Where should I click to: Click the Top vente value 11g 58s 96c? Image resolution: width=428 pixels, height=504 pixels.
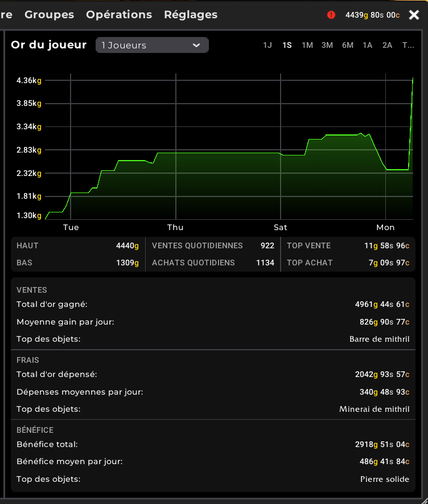pyautogui.click(x=386, y=246)
